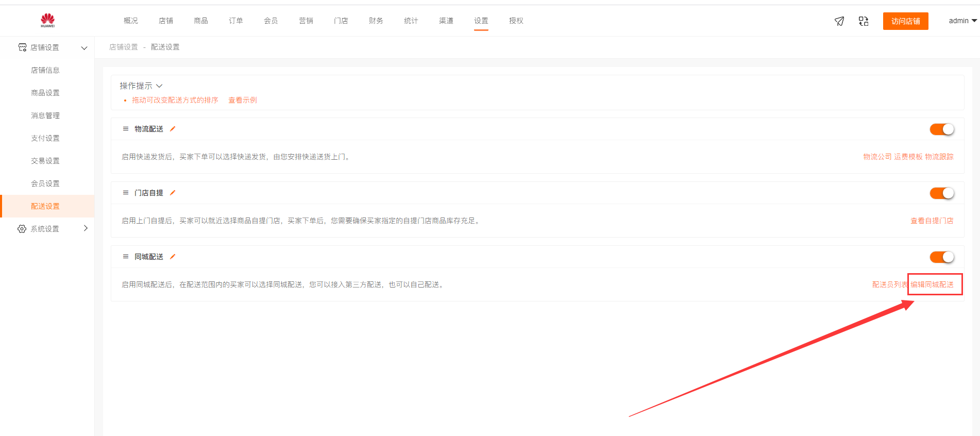
Task: Edit the 门店自提 name pencil icon
Action: pos(173,193)
